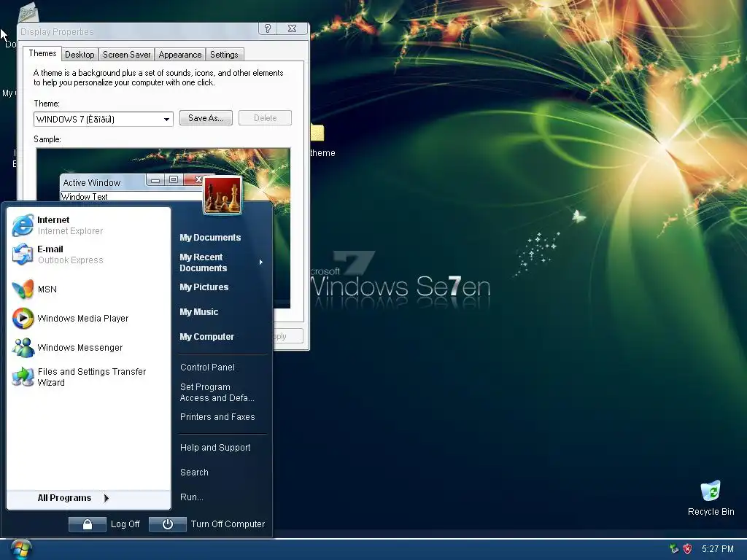Click the help question mark button in Display Properties
Image resolution: width=747 pixels, height=560 pixels.
[268, 28]
